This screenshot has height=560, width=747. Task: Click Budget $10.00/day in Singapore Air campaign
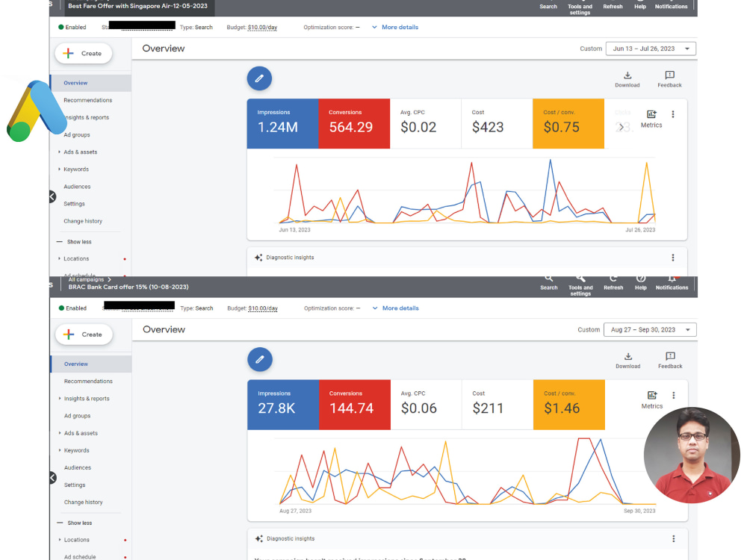(252, 27)
